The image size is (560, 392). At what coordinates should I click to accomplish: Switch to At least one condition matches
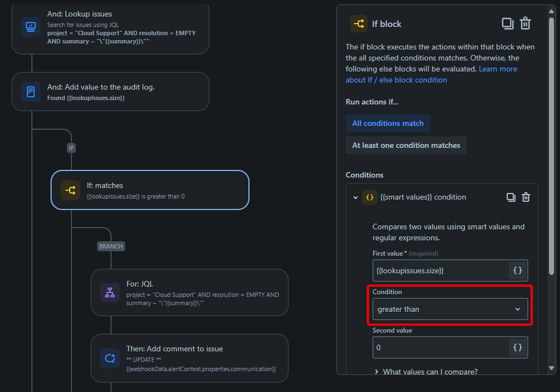click(406, 145)
